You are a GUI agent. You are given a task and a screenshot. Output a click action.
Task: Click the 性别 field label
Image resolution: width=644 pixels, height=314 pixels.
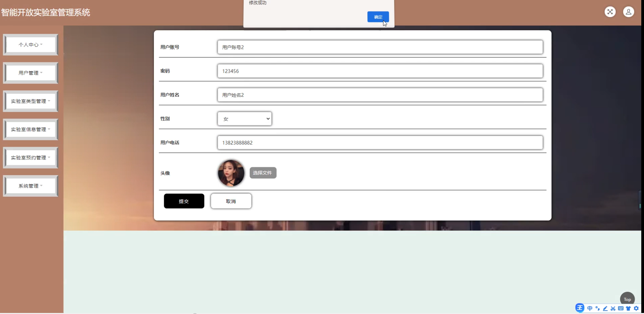pos(165,119)
